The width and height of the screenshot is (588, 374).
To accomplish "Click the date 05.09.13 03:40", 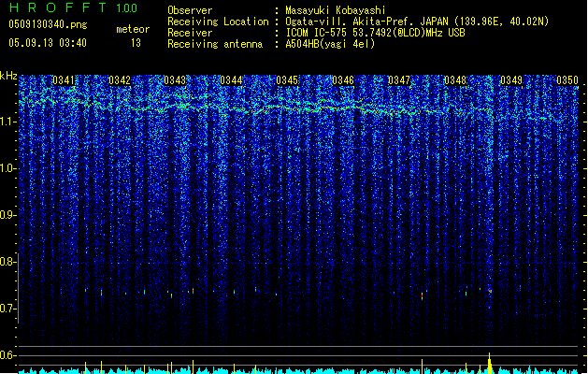I will point(48,43).
